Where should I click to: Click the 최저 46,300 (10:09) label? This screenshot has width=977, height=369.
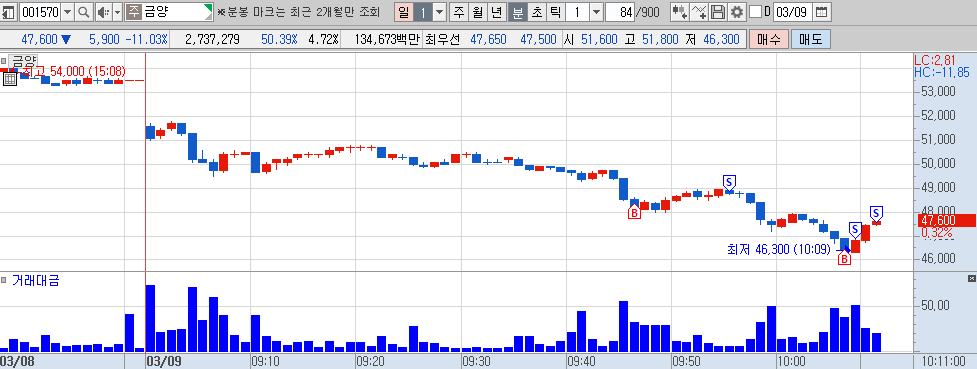click(779, 249)
